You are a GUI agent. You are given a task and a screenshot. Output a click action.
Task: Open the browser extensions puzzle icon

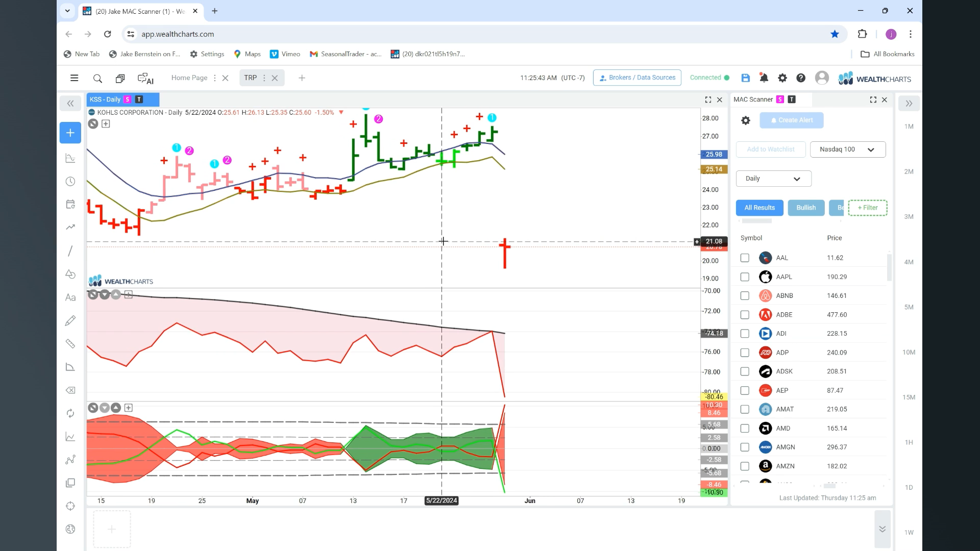click(x=862, y=34)
